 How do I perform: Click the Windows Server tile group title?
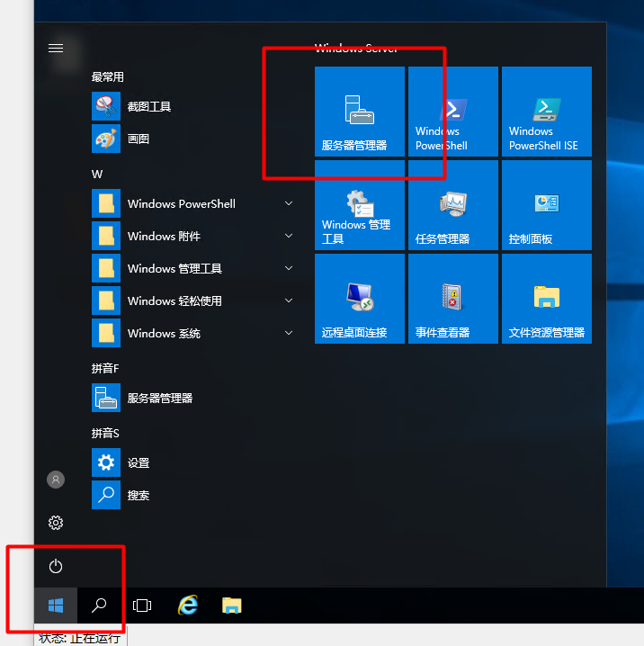coord(356,49)
